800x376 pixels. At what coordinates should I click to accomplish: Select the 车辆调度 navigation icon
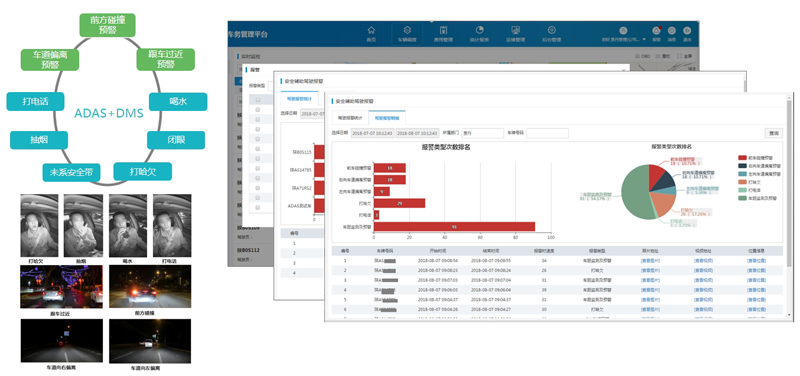tap(407, 30)
